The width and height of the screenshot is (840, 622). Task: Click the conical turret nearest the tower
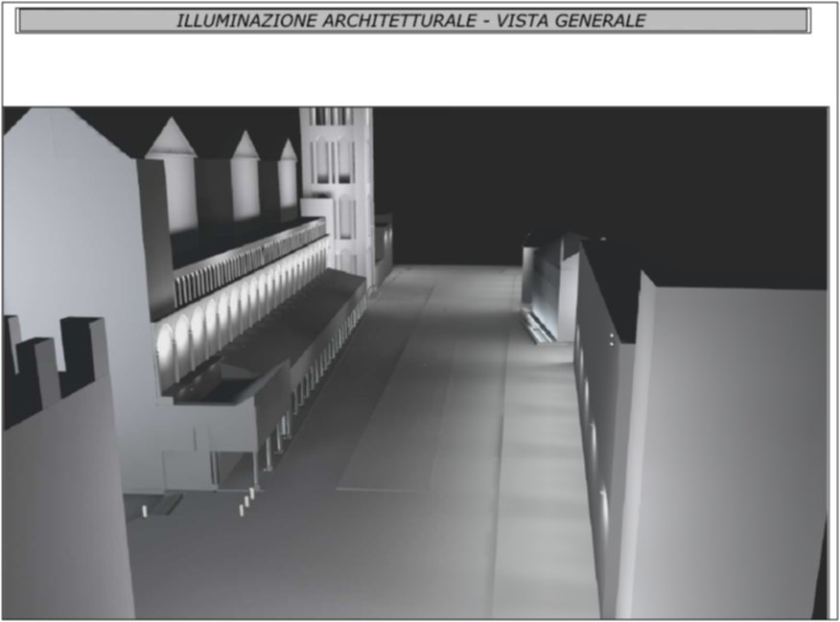288,150
